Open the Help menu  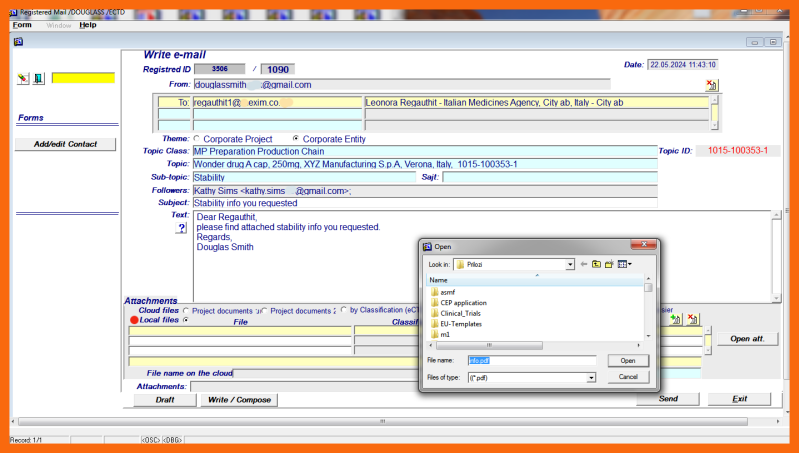coord(88,25)
